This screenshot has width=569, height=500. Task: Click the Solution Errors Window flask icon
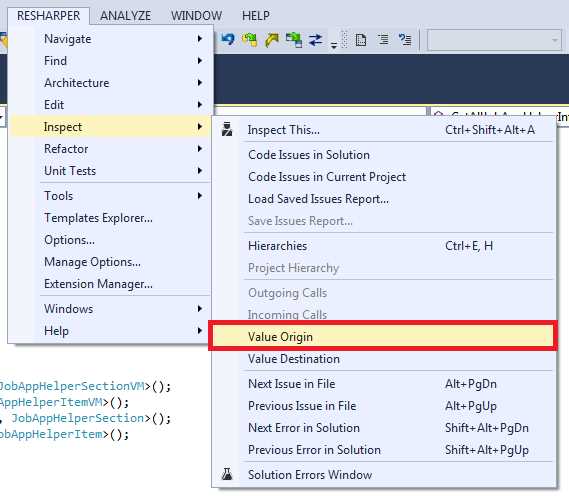tap(227, 474)
